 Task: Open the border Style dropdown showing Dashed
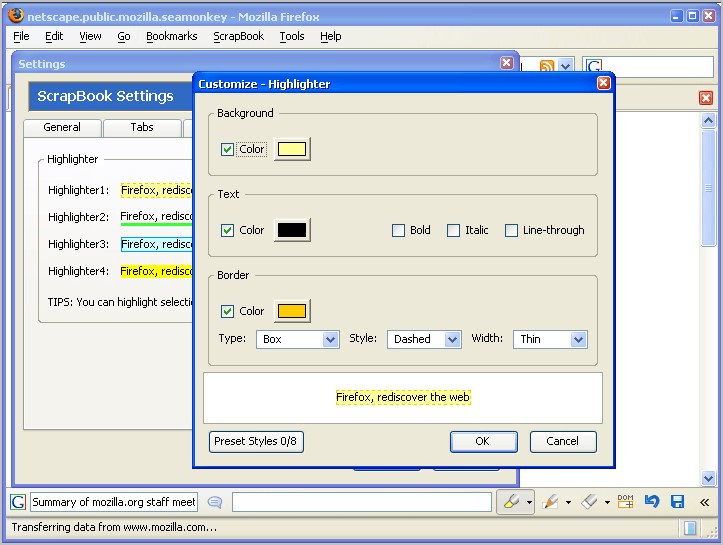tap(424, 339)
